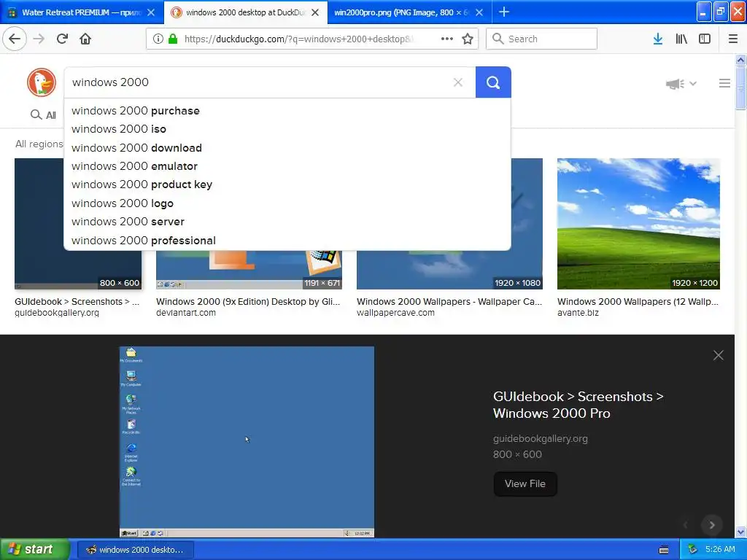
Task: Choose suggestion windows 2000 product key
Action: 287,184
